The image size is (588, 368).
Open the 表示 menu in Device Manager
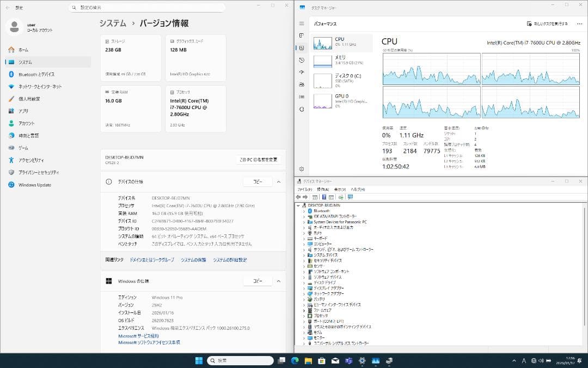pyautogui.click(x=339, y=189)
